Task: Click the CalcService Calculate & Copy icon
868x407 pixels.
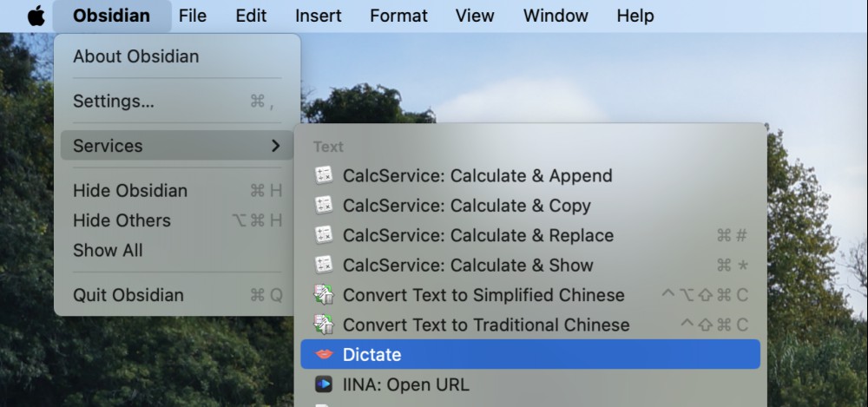Action: click(x=324, y=206)
